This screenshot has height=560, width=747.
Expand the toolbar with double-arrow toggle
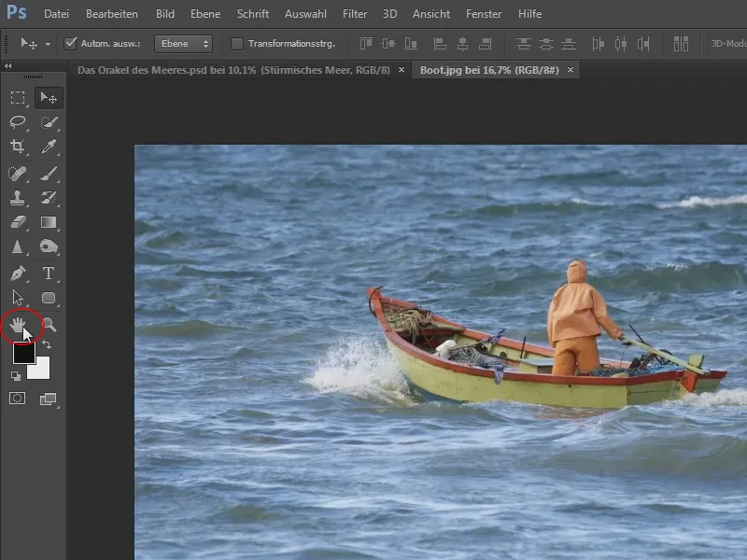pos(8,66)
